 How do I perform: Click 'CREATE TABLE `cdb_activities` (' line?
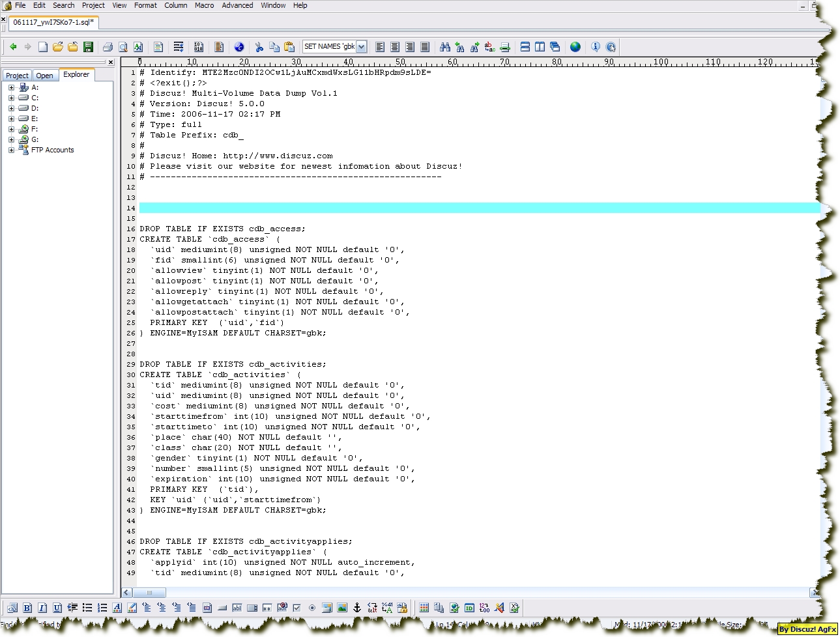(220, 375)
